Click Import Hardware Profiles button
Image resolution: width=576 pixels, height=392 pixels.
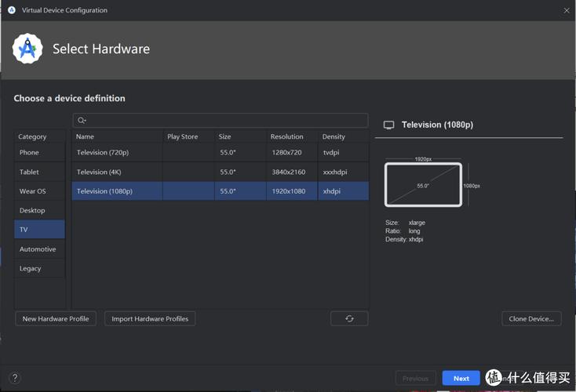tap(150, 318)
